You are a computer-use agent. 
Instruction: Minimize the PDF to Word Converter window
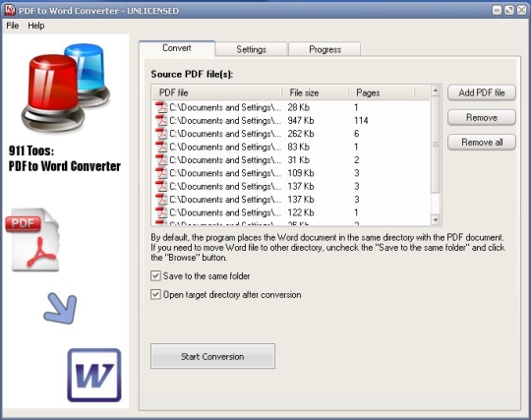497,10
